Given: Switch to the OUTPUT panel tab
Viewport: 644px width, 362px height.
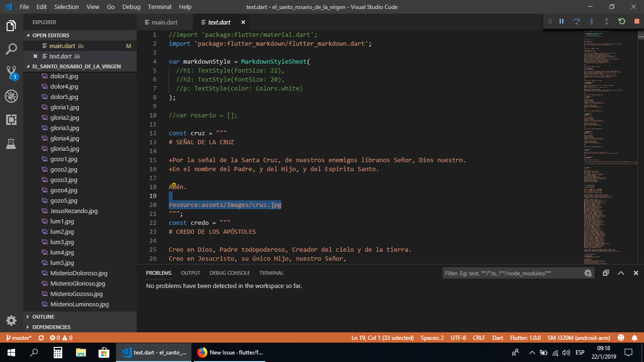Looking at the screenshot, I should pyautogui.click(x=190, y=273).
